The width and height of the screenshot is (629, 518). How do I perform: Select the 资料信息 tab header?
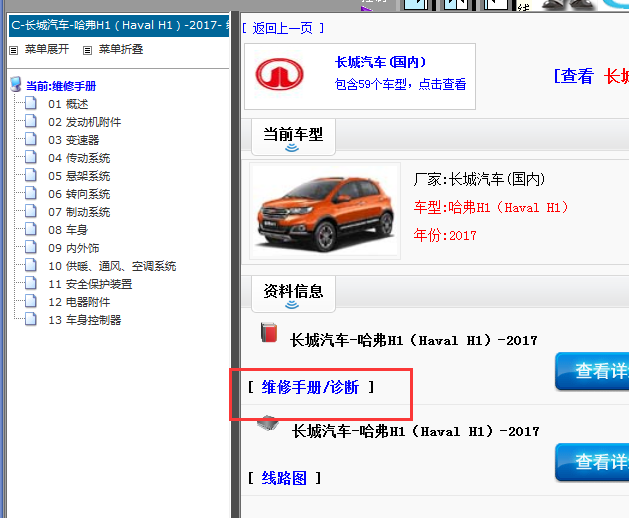pyautogui.click(x=293, y=294)
